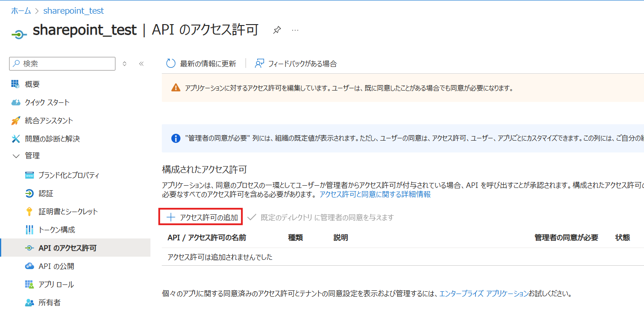This screenshot has height=314, width=644.
Task: Open アクセス許可と同意に関する詳細情報 link
Action: point(375,194)
